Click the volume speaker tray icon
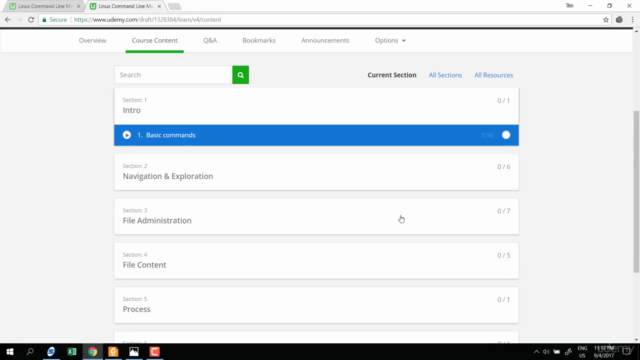This screenshot has height=360, width=640. pos(546,351)
